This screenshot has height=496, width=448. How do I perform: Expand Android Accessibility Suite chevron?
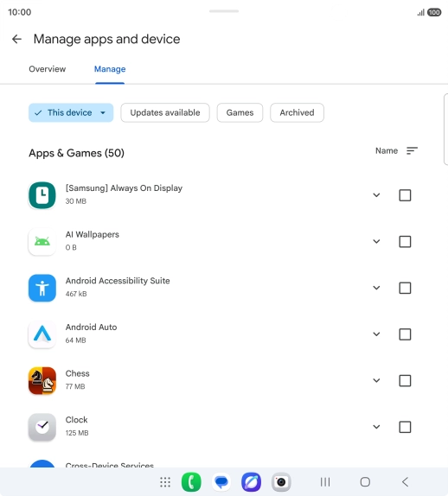point(376,288)
